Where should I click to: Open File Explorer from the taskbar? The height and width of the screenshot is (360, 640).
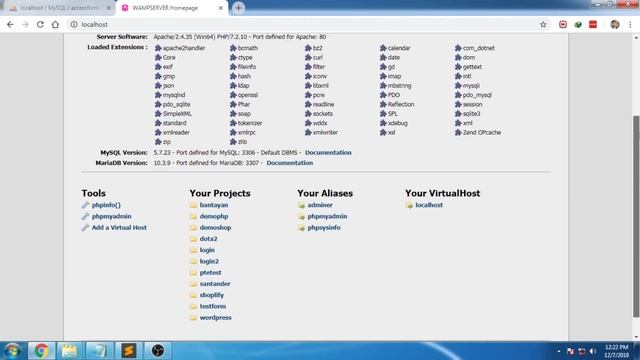click(69, 351)
